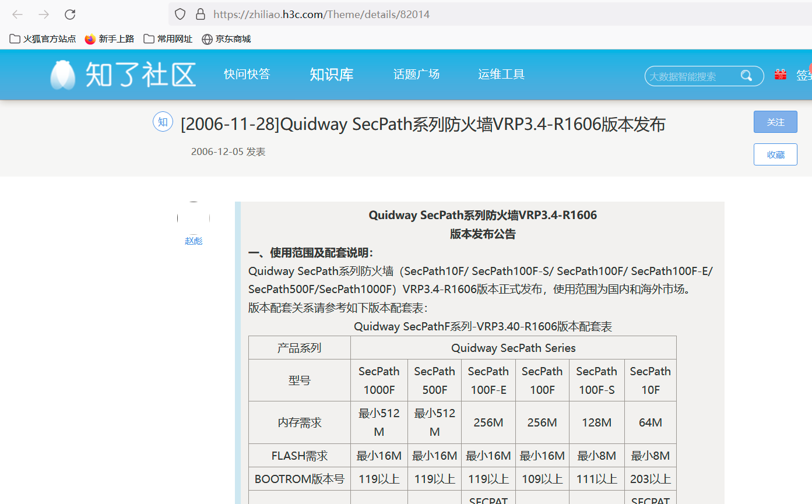Open the shield tracking protection icon
Viewport: 812px width, 504px height.
click(x=180, y=14)
